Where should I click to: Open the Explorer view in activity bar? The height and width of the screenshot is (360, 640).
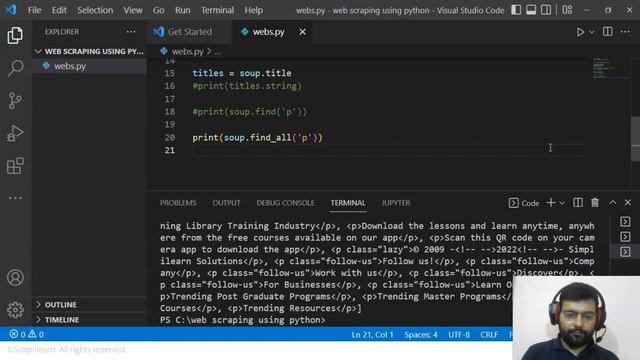point(15,36)
